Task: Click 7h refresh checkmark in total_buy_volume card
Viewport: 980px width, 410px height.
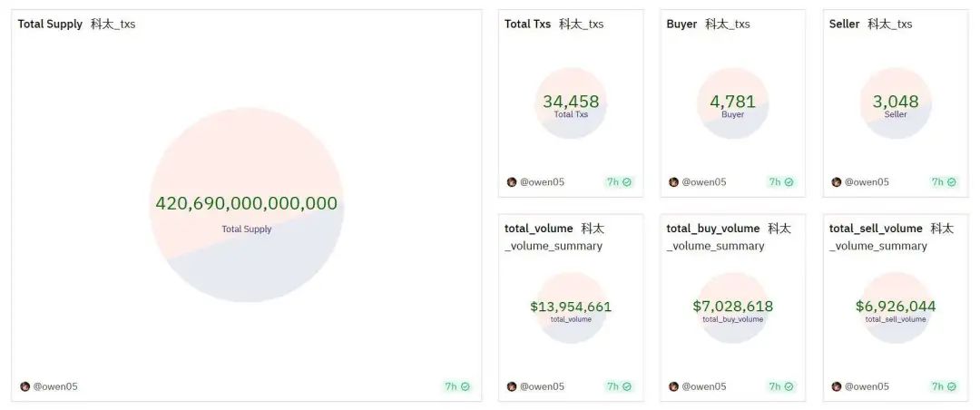Action: click(789, 387)
